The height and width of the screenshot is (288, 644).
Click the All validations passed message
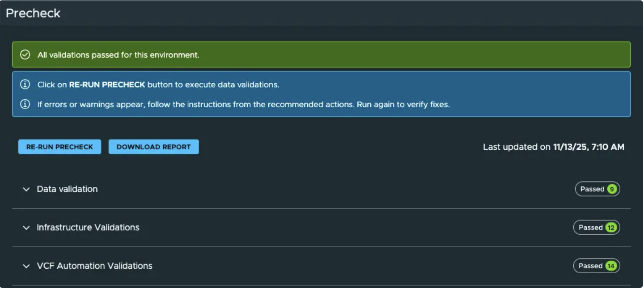coord(118,55)
